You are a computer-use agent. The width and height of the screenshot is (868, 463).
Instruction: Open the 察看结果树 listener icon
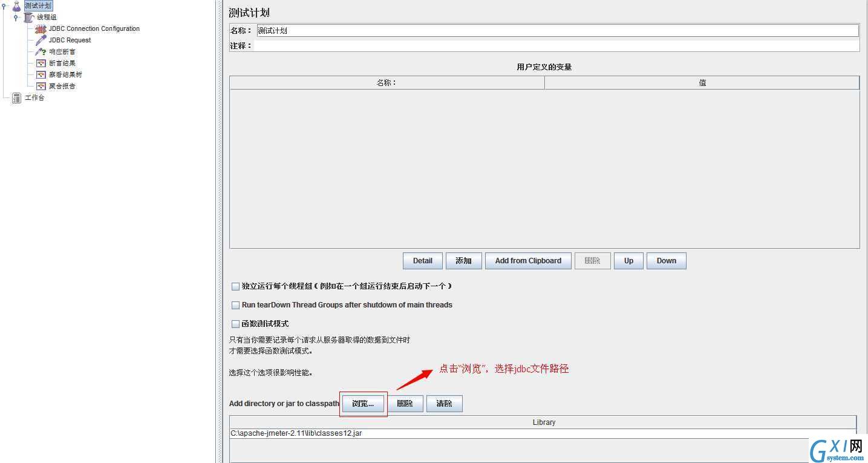(x=41, y=75)
